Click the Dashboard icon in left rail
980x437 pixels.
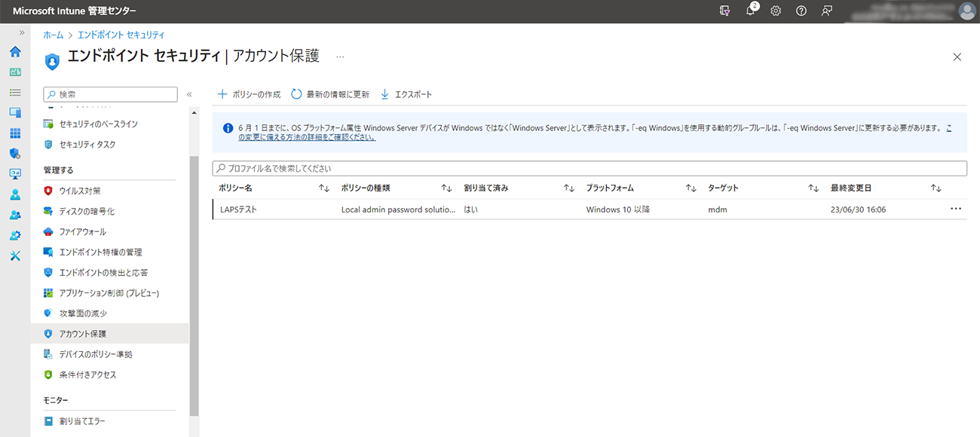point(15,72)
